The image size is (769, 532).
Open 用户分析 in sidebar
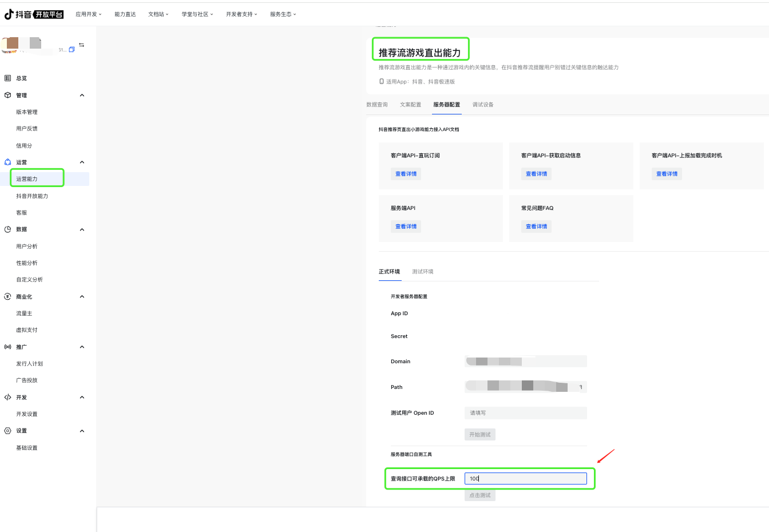(27, 247)
